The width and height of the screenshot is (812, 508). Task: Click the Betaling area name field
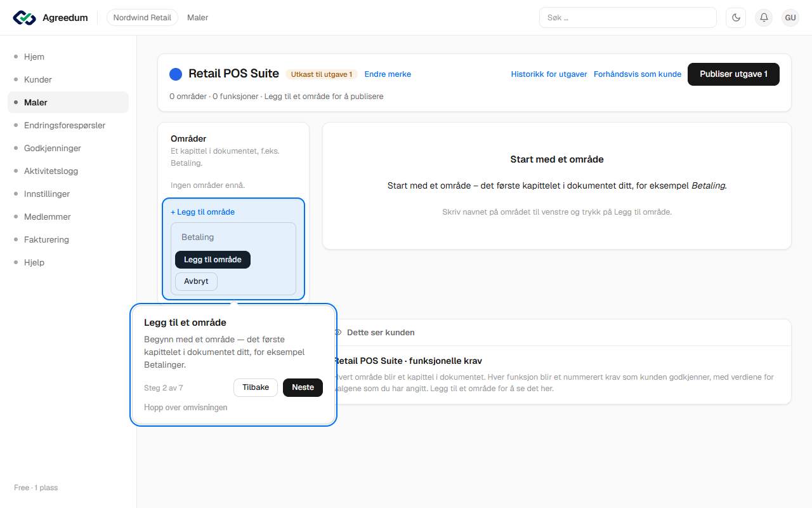tap(233, 237)
